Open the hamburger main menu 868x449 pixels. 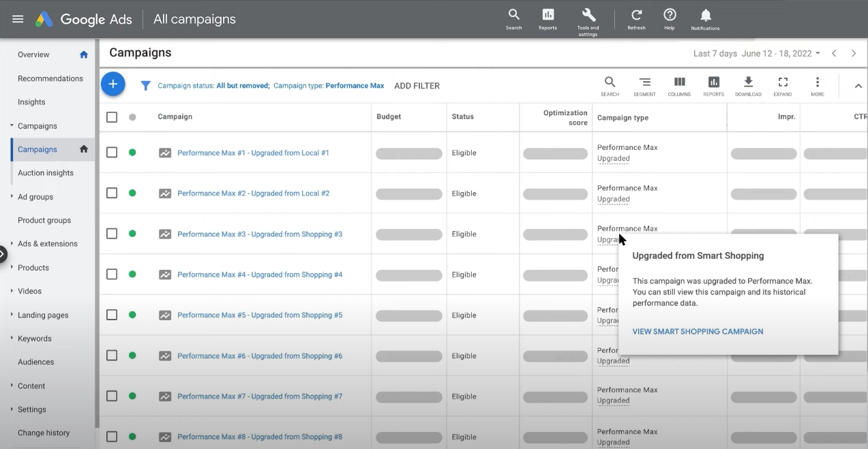[18, 19]
